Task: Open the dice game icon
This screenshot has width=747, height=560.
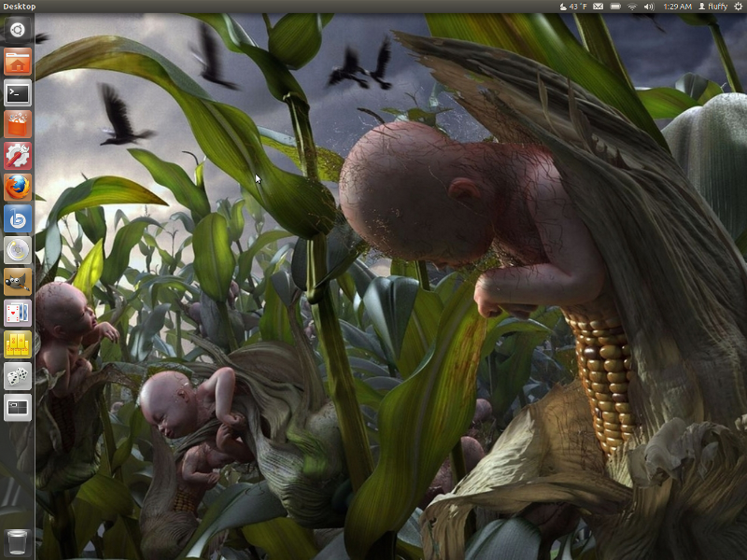Action: tap(18, 376)
